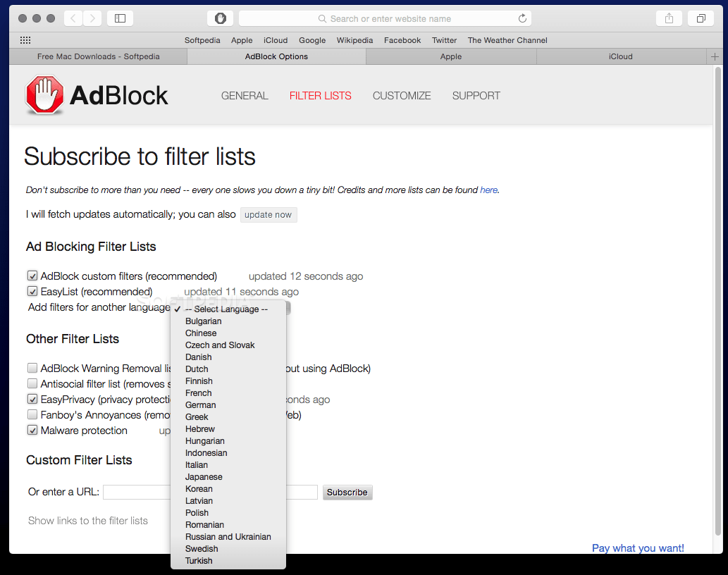Uncheck AdBlock custom filters checkbox
728x575 pixels.
[32, 276]
